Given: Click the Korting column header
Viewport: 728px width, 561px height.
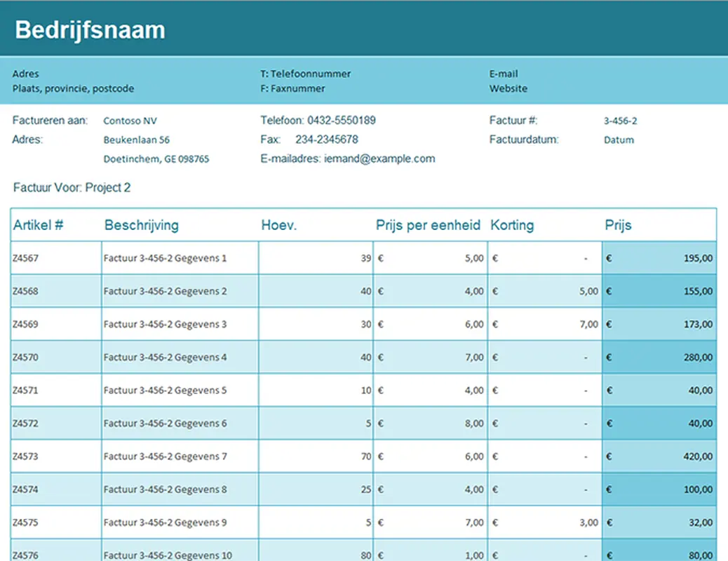Looking at the screenshot, I should coord(512,225).
